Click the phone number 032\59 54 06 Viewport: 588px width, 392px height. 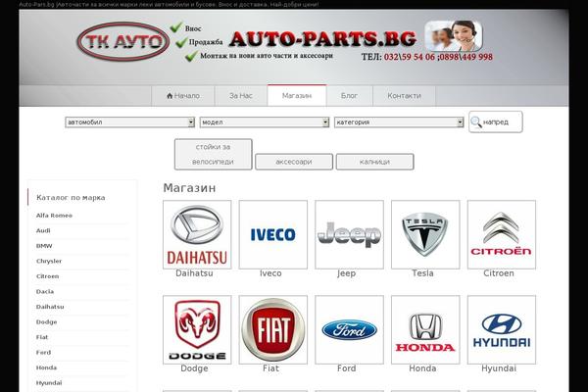410,57
